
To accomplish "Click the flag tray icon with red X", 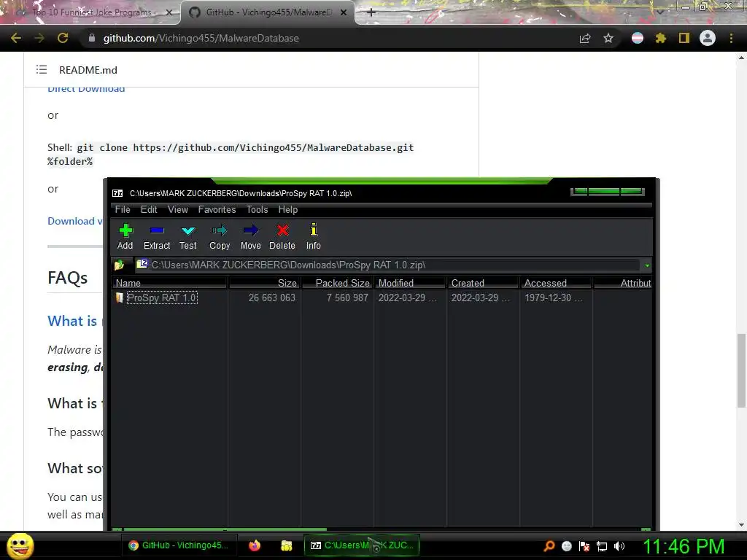I will [x=584, y=546].
